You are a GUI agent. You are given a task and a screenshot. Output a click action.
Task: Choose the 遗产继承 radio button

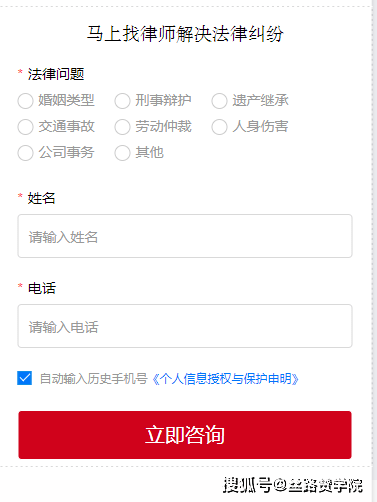click(219, 101)
